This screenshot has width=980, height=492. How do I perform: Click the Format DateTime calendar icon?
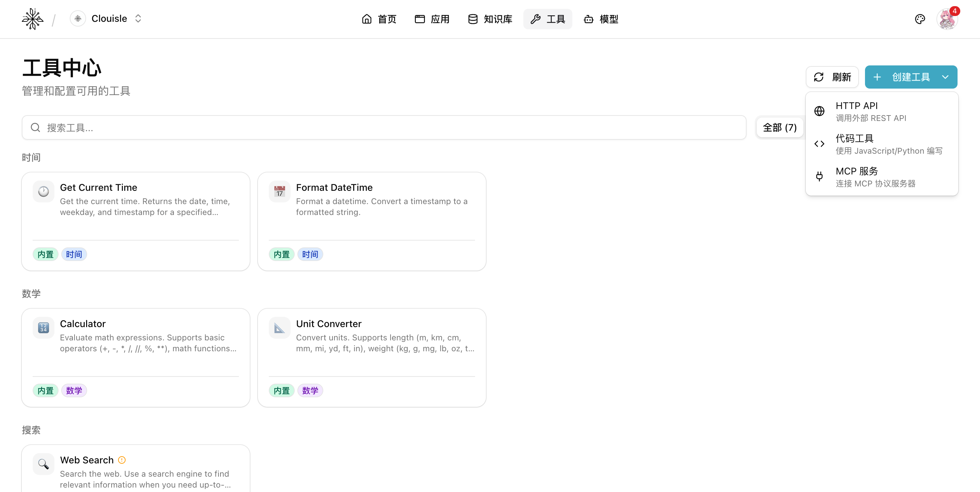[x=280, y=191]
